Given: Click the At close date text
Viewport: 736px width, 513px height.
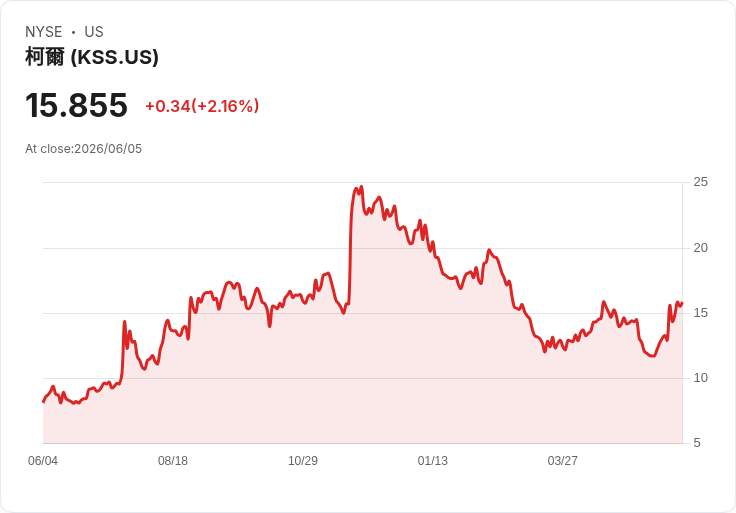Looking at the screenshot, I should click(x=84, y=149).
